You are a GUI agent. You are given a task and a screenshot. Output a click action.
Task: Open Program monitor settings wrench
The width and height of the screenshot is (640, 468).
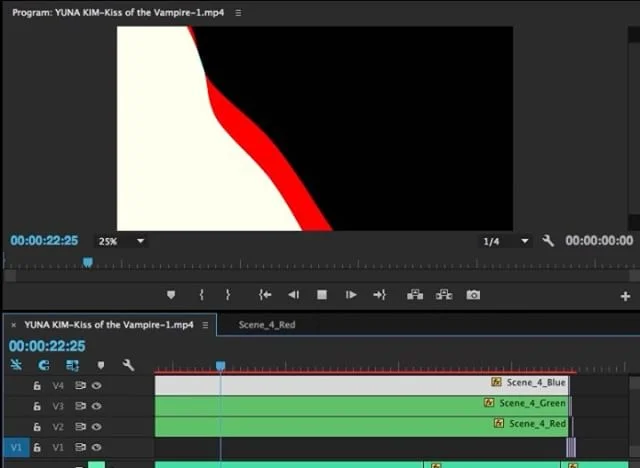548,241
